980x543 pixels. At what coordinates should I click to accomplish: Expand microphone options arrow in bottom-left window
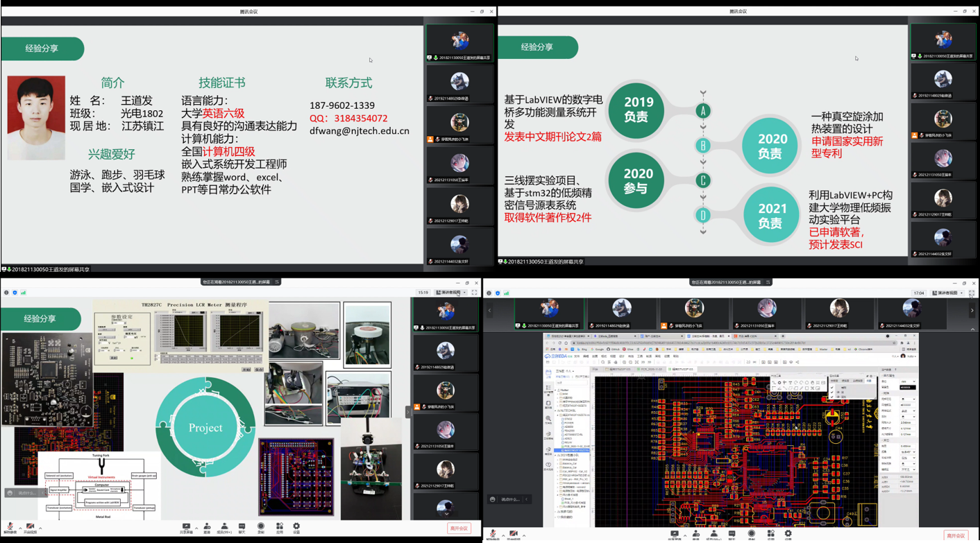[x=19, y=528]
